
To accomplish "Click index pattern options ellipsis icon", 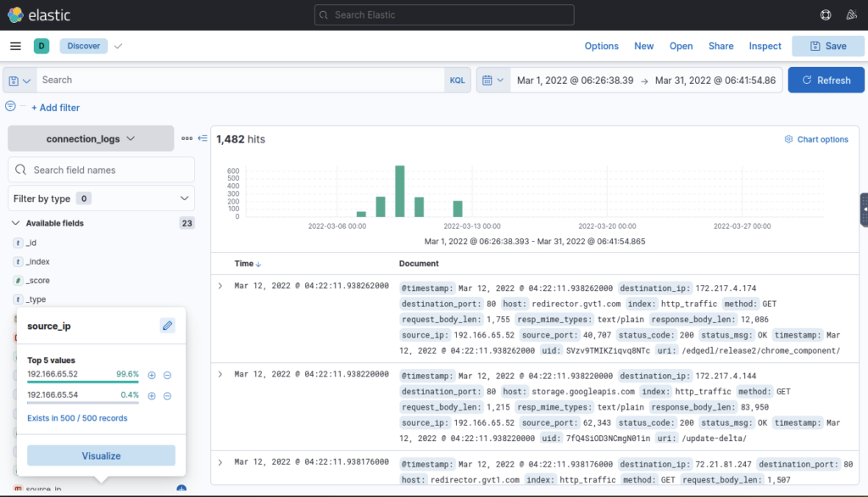I will click(186, 138).
